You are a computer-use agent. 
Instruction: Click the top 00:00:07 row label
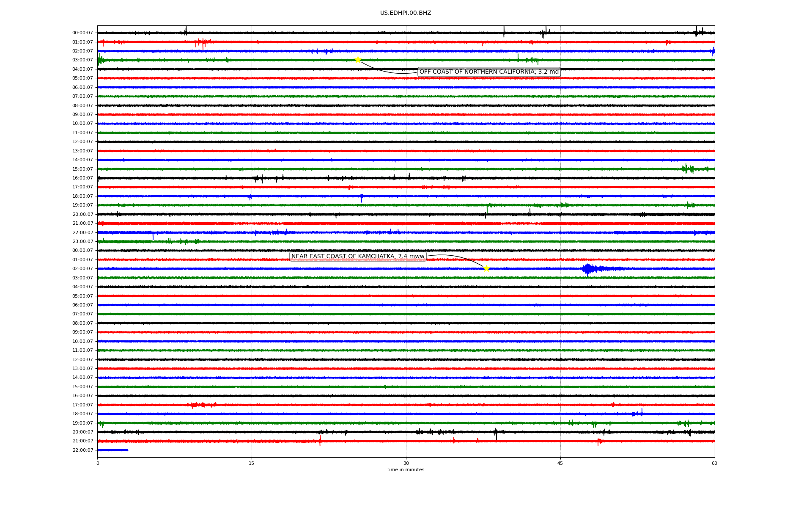(82, 33)
